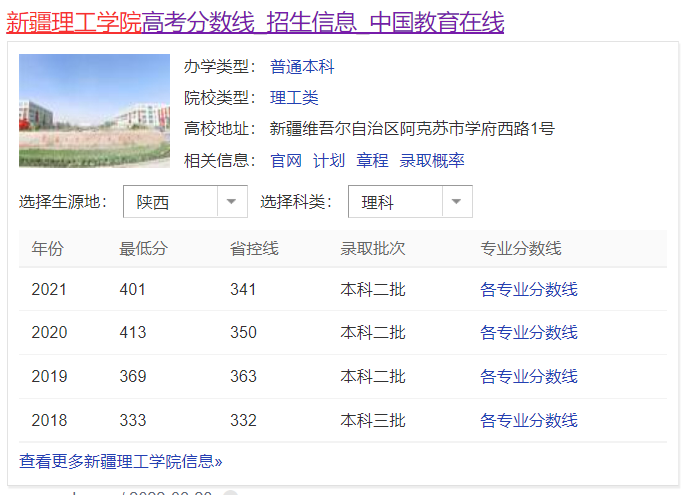The image size is (690, 495).
Task: Select the 2019 year cell
Action: (x=49, y=376)
